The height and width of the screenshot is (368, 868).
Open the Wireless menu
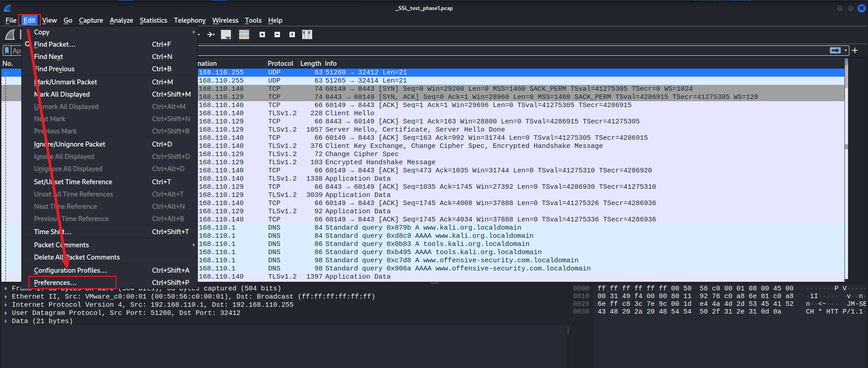point(225,20)
